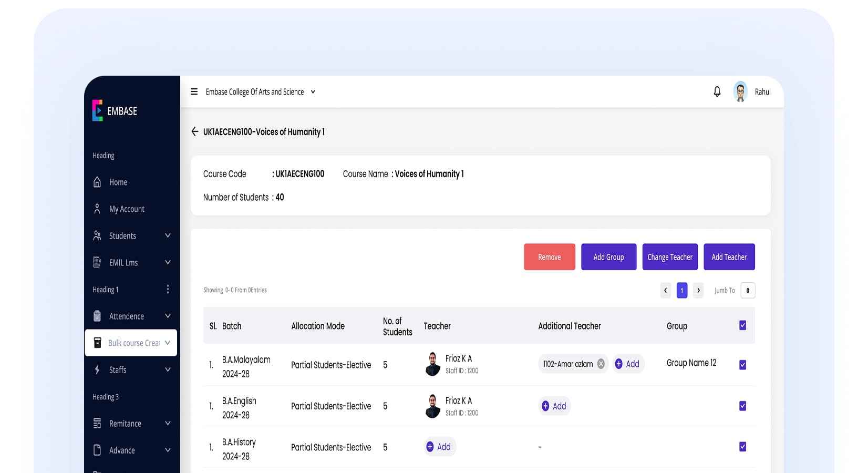Click the Batch column header
This screenshot has width=868, height=473.
tap(232, 326)
